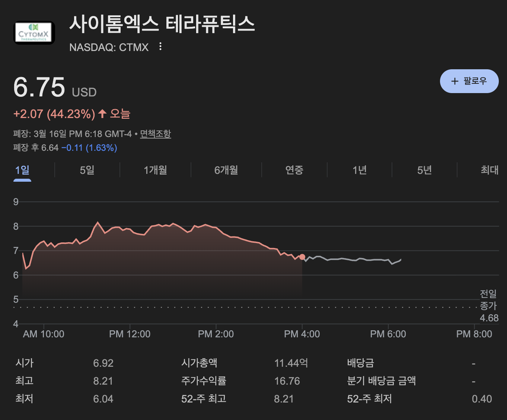Click the 주가수익률 value 16.76
This screenshot has height=420, width=507.
click(287, 381)
